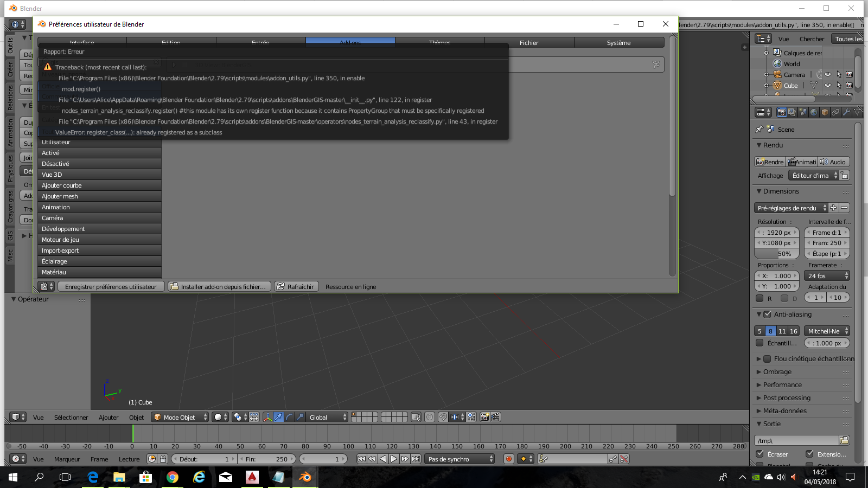
Task: Play animation forward in timeline
Action: pos(394,459)
